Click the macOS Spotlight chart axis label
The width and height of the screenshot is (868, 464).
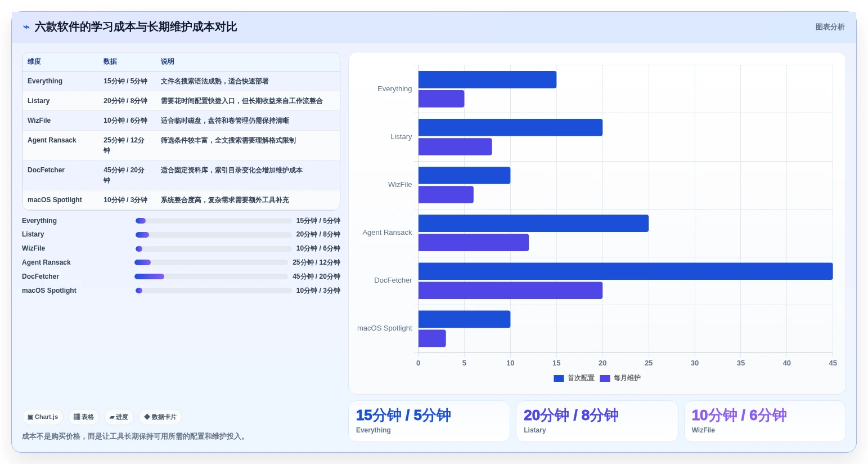tap(385, 328)
